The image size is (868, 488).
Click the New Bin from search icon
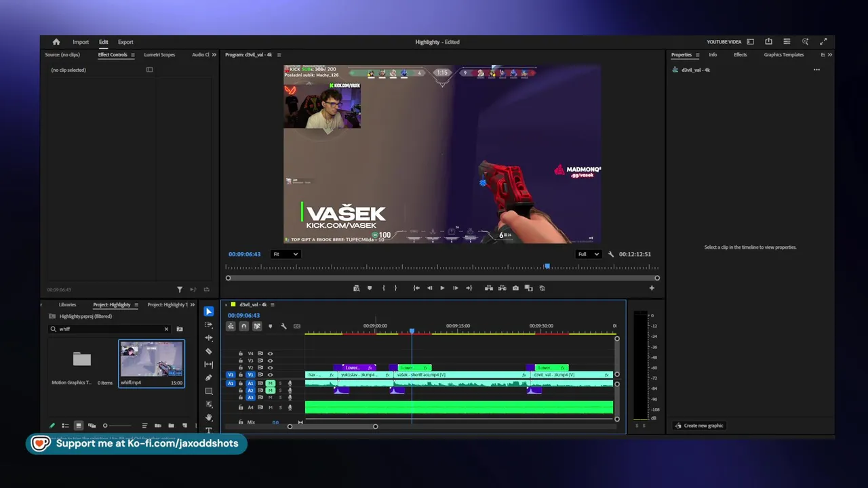[x=180, y=329]
